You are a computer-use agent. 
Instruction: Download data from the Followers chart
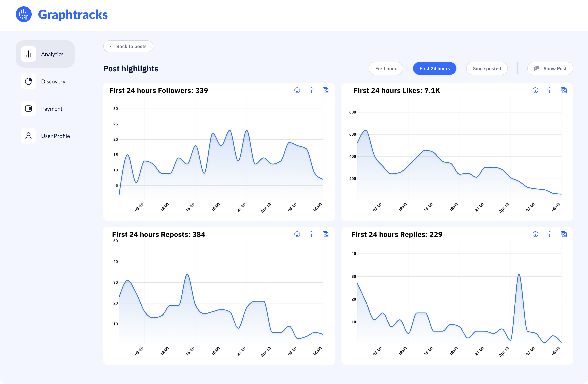[x=311, y=90]
